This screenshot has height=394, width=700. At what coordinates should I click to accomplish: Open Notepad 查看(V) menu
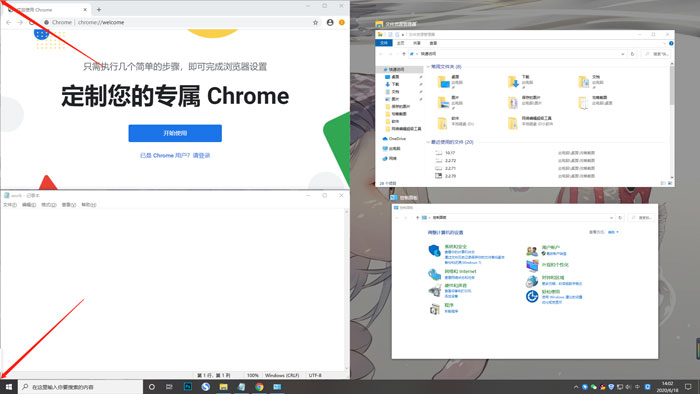(x=69, y=205)
